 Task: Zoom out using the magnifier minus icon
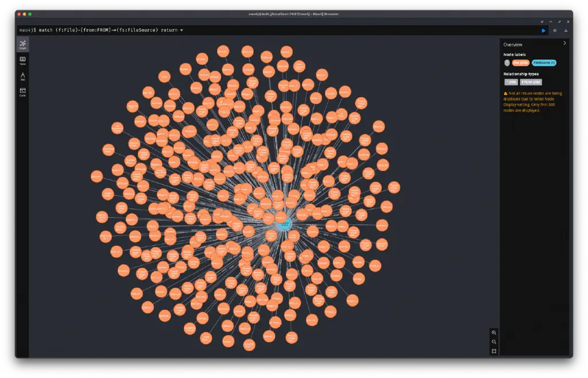pyautogui.click(x=494, y=342)
